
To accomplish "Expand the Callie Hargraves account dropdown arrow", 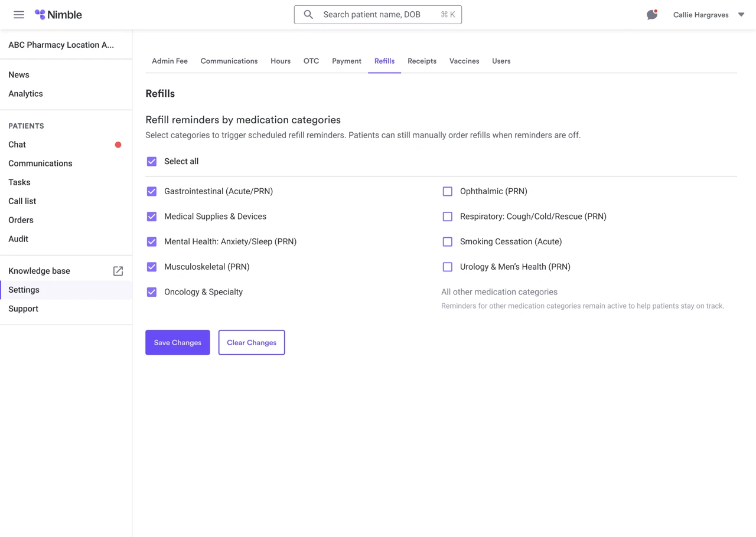I will (741, 15).
